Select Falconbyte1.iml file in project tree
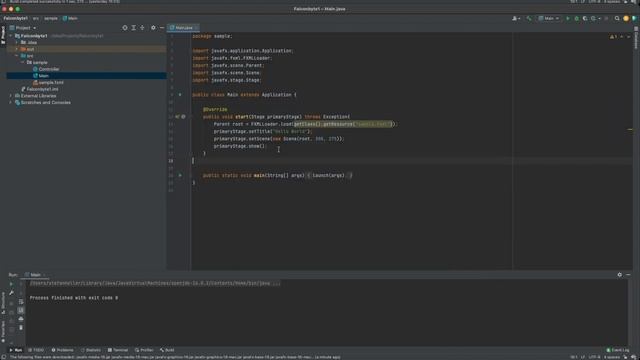 point(40,89)
